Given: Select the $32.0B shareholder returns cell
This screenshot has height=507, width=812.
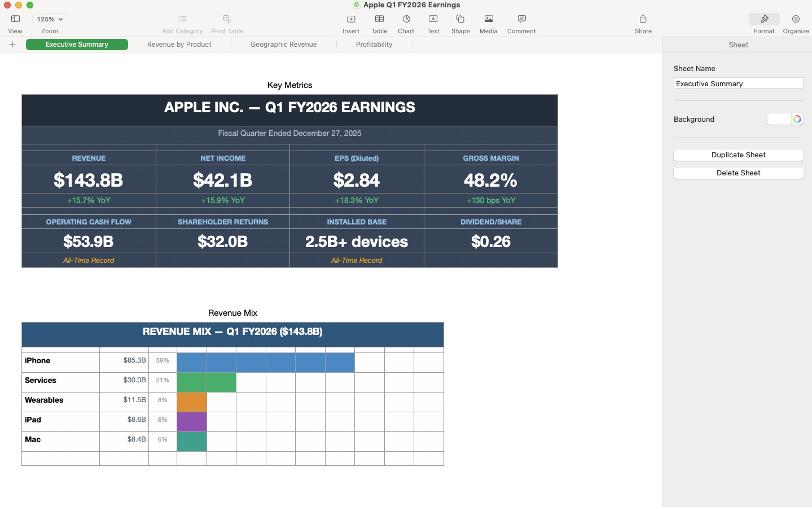Looking at the screenshot, I should [223, 241].
